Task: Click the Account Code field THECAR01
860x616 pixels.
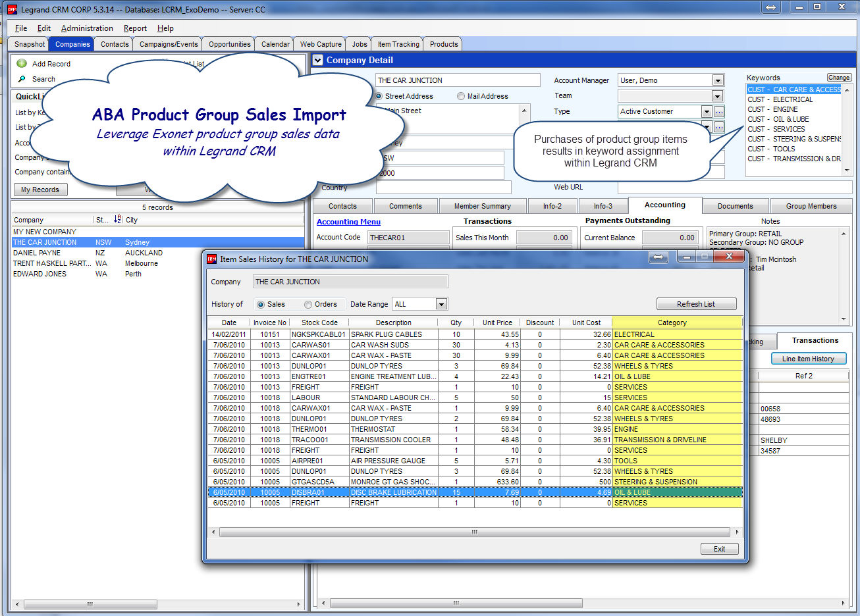Action: (x=408, y=238)
